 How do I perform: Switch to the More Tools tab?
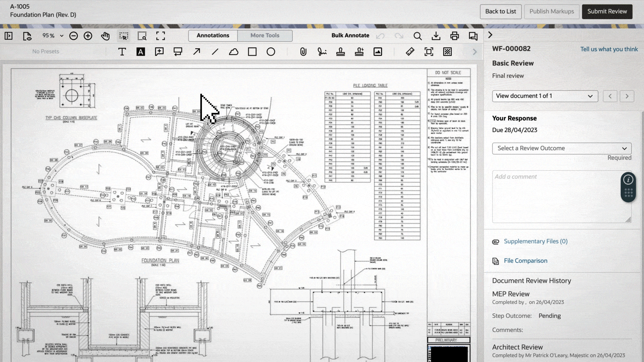click(265, 36)
